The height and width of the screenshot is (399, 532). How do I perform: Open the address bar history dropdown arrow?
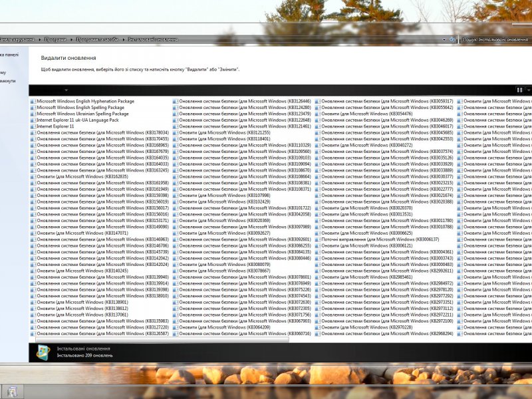click(x=444, y=40)
